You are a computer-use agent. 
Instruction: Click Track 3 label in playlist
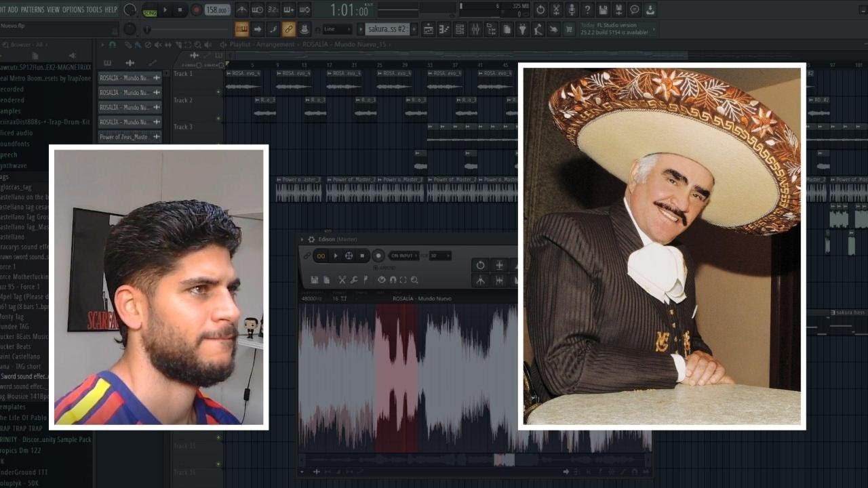pos(183,127)
